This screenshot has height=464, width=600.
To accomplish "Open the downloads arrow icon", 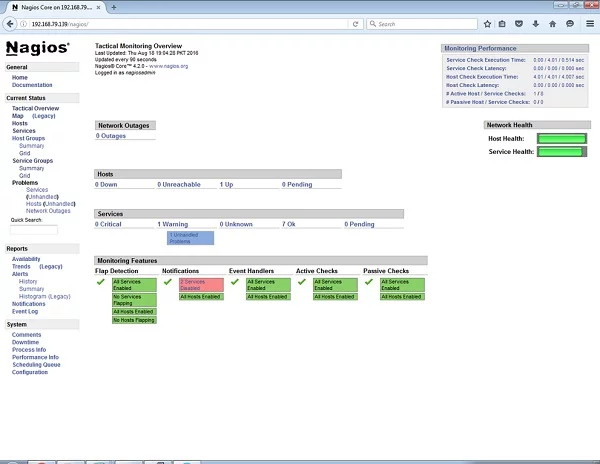I will point(536,24).
